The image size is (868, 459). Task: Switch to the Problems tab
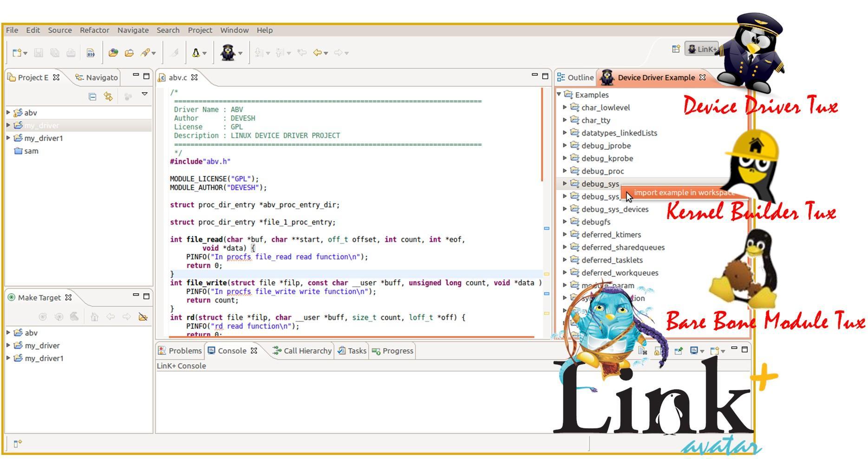[180, 351]
